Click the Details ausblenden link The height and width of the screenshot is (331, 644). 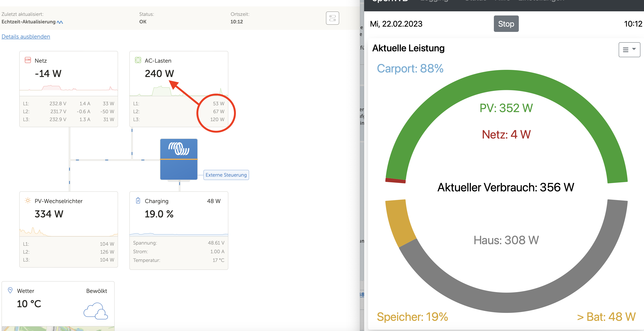(26, 37)
